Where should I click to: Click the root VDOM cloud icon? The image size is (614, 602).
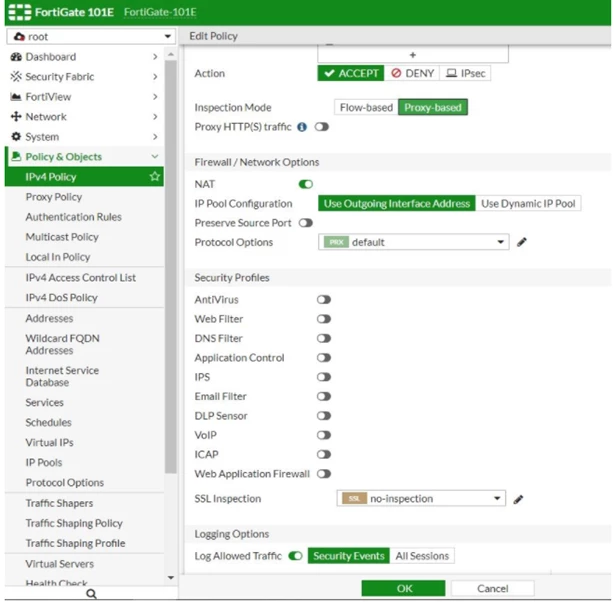[x=19, y=37]
